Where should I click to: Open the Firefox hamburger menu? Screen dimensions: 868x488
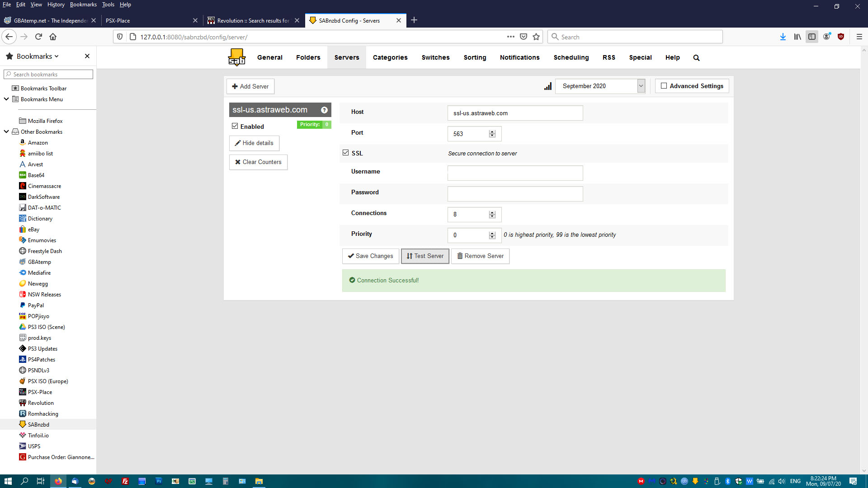(x=859, y=37)
